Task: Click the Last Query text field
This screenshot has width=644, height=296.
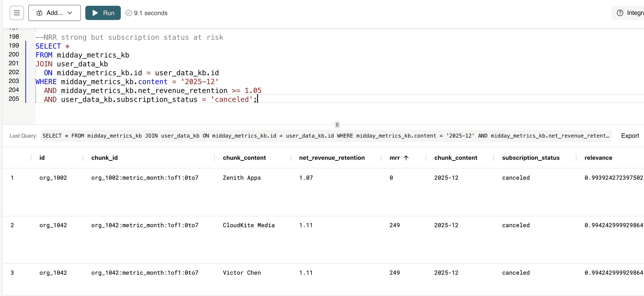Action: pyautogui.click(x=326, y=136)
